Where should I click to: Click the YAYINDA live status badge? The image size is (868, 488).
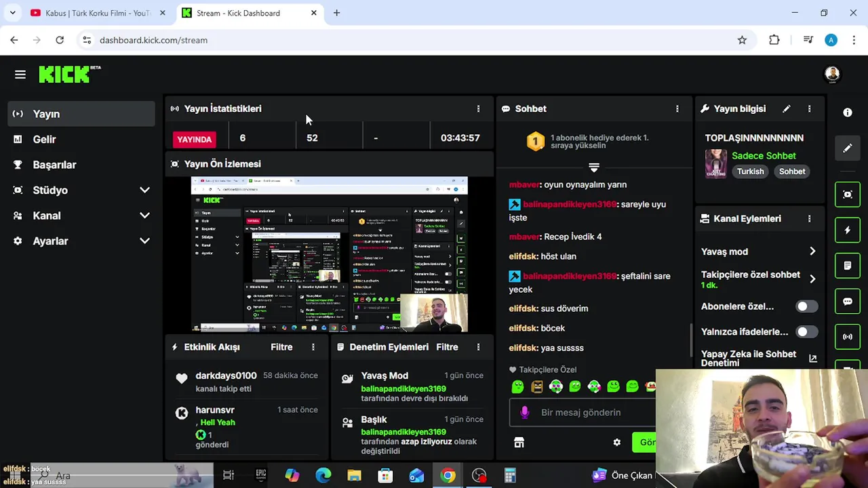click(195, 140)
